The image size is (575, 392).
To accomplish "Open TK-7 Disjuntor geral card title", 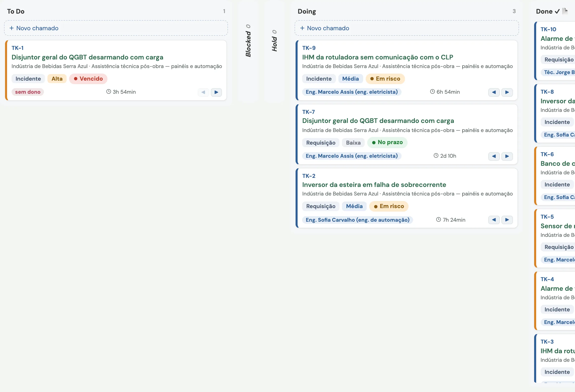I will pos(378,121).
